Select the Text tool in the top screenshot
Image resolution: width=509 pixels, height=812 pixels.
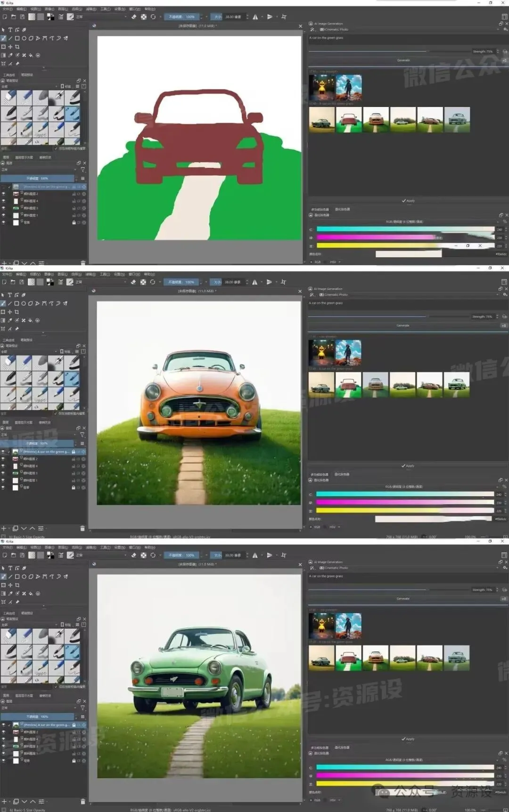(x=10, y=30)
